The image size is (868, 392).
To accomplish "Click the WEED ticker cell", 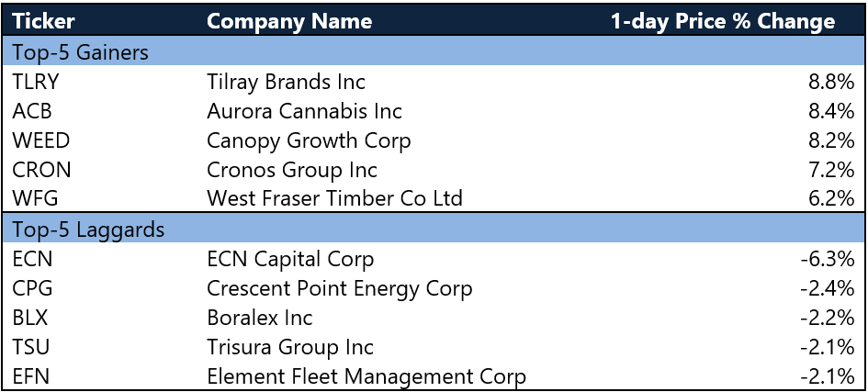I will point(41,140).
